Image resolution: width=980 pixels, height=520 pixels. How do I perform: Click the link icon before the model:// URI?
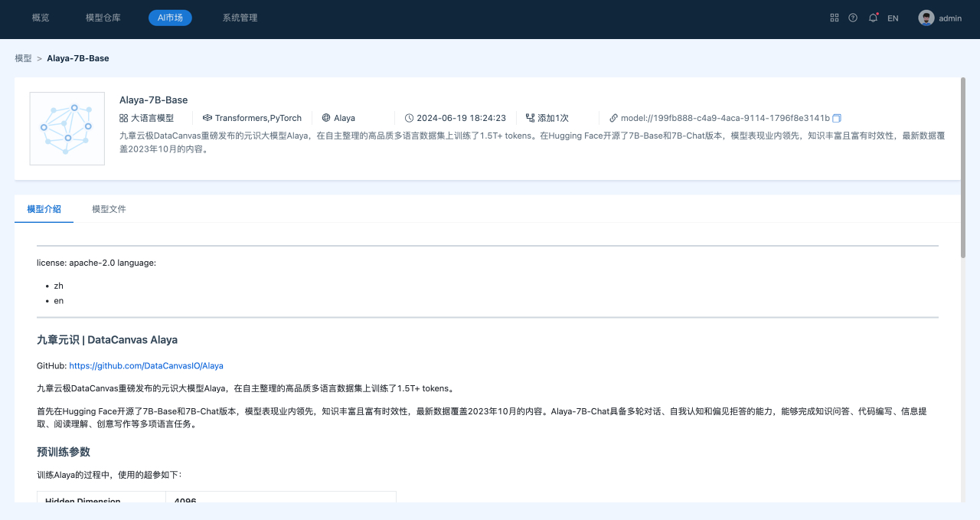tap(613, 118)
